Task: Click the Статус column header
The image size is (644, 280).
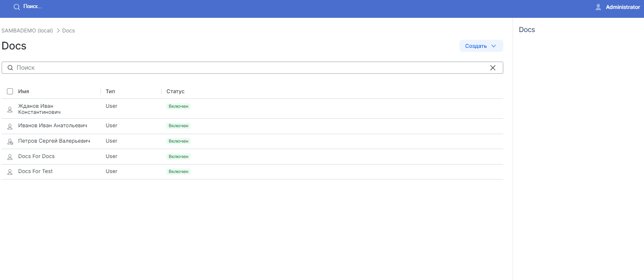Action: 175,92
